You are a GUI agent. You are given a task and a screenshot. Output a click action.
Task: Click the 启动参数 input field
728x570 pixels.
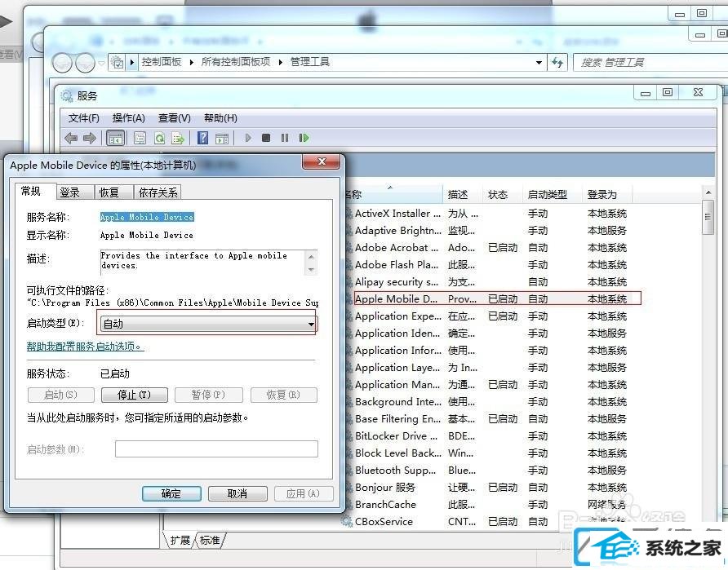pos(216,449)
